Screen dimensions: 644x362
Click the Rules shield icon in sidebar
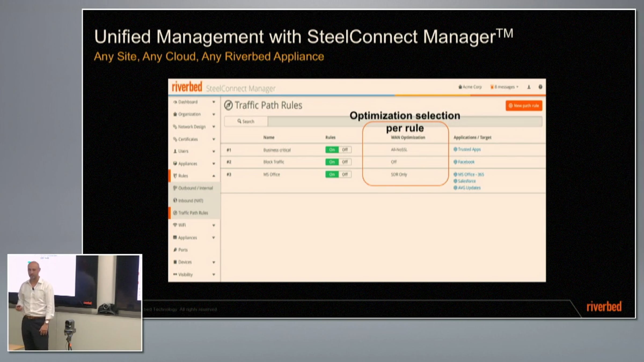[x=175, y=176]
